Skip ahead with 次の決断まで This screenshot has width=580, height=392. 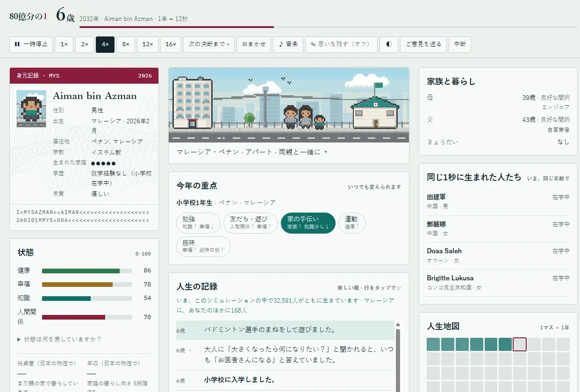(209, 44)
